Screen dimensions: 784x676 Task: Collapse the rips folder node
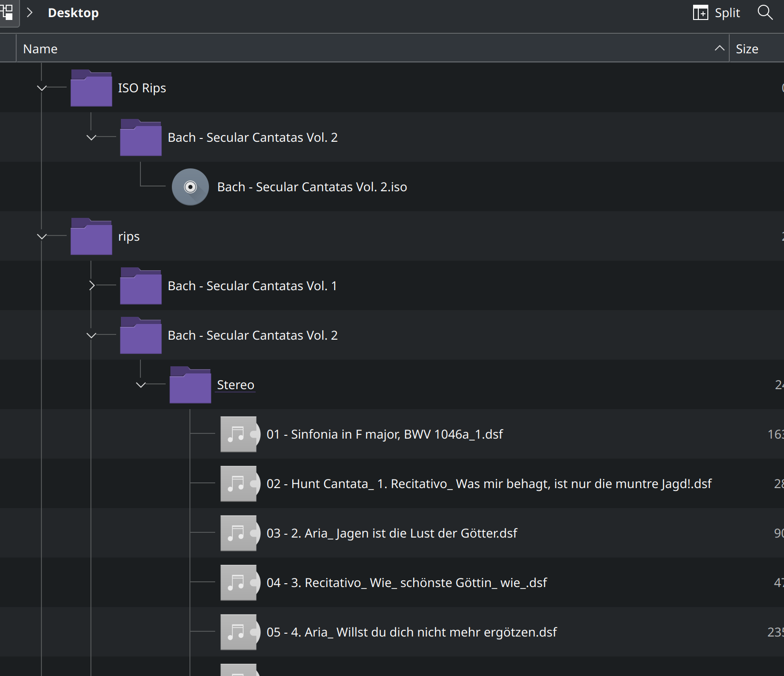[x=42, y=236]
